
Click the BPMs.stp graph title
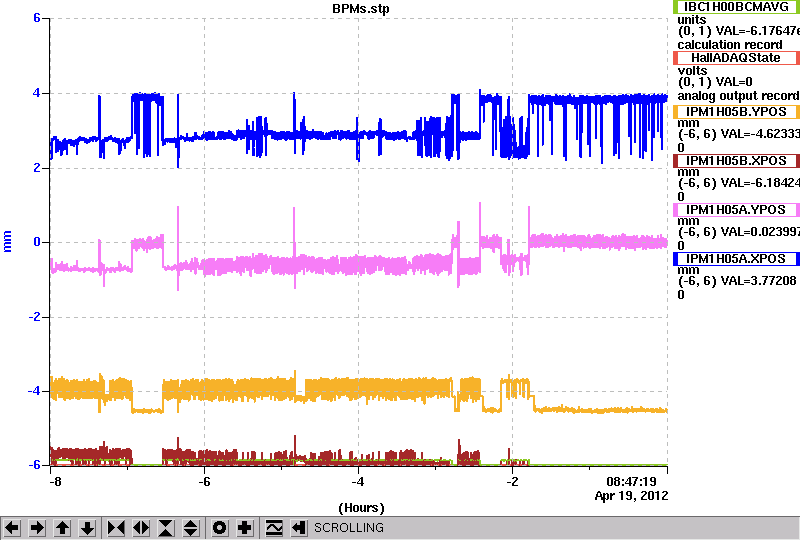pyautogui.click(x=360, y=9)
